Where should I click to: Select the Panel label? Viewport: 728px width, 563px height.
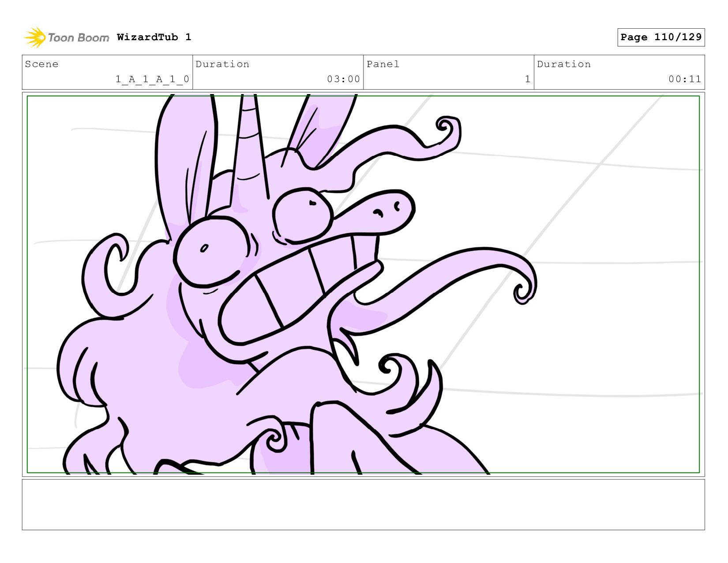pos(383,64)
